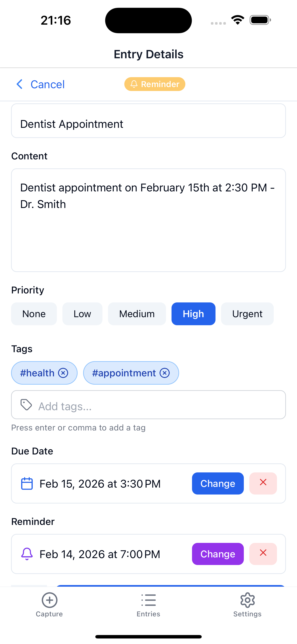Viewport: 297px width, 644px height.
Task: Go to the Settings tab
Action: (247, 604)
